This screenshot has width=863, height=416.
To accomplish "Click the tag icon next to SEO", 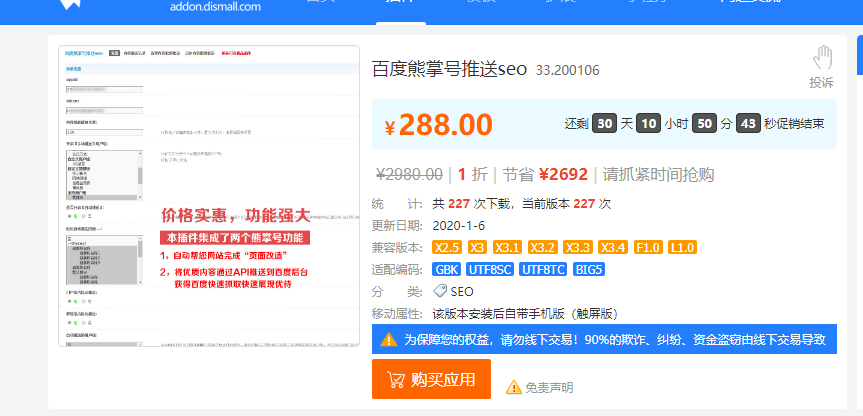I will 440,291.
